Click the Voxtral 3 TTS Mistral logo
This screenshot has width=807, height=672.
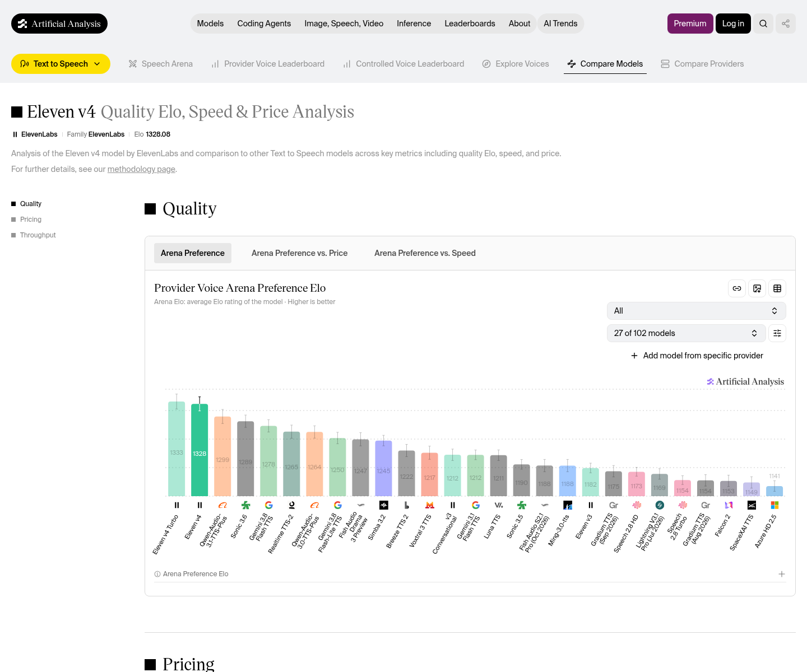click(430, 505)
